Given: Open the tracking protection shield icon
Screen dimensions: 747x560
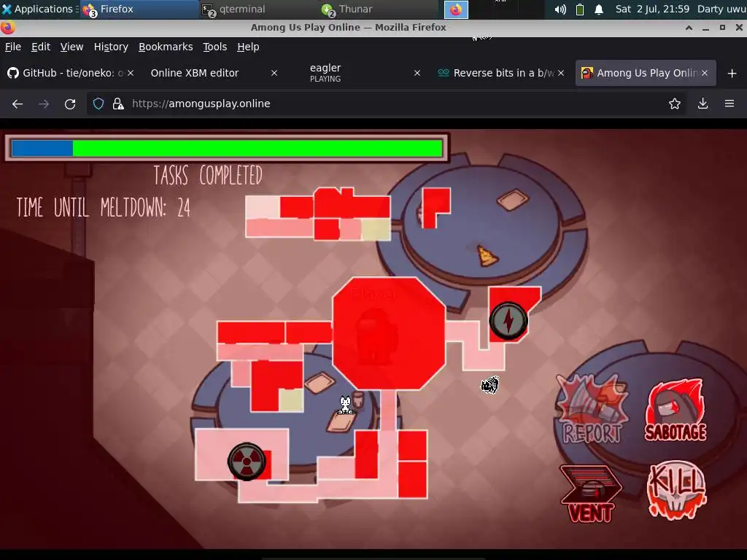Looking at the screenshot, I should click(98, 104).
